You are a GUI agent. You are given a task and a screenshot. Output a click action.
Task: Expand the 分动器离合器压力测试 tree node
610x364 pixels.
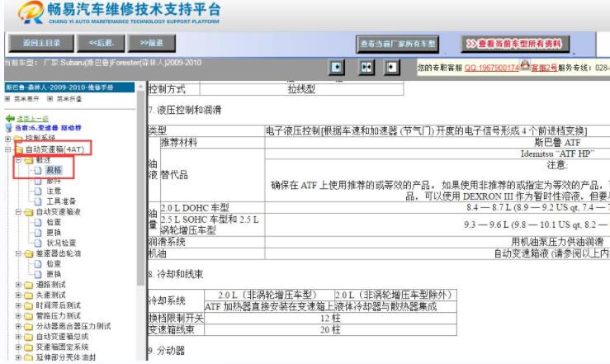click(18, 326)
